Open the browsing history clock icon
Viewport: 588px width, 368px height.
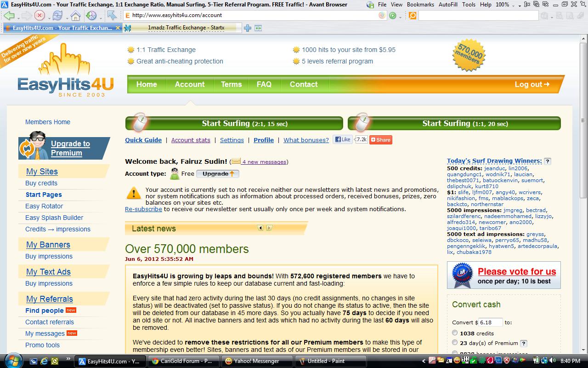pos(91,15)
